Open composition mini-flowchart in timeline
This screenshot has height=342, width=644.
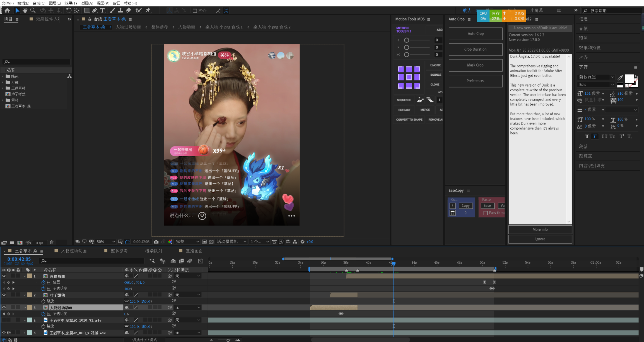click(152, 261)
